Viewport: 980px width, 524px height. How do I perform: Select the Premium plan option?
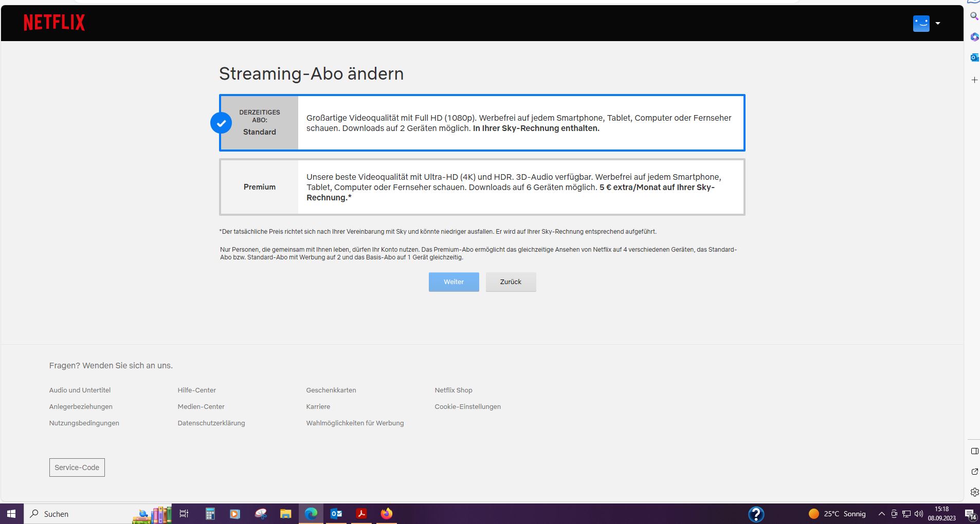(482, 187)
